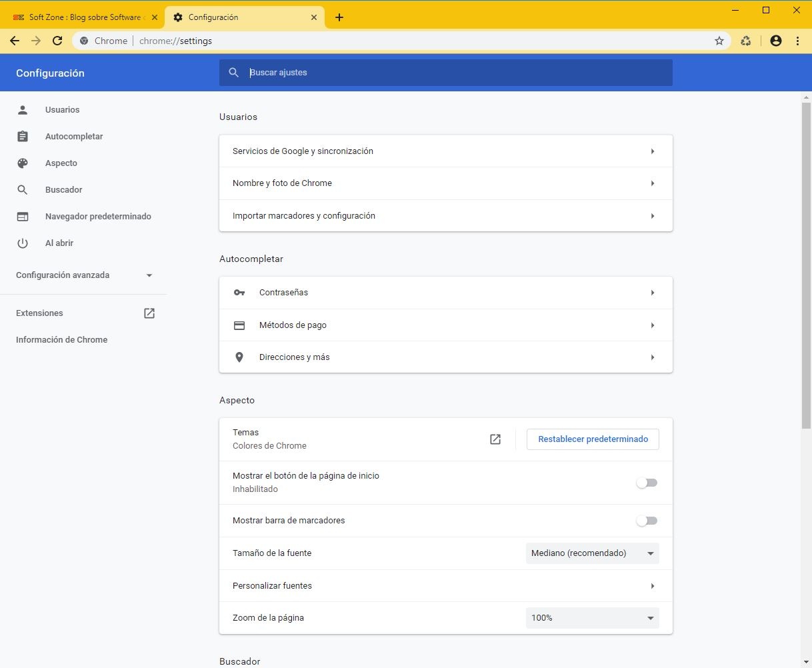Open the Tamaño de la fuente dropdown
Screen dimensions: 812x668
click(x=592, y=553)
